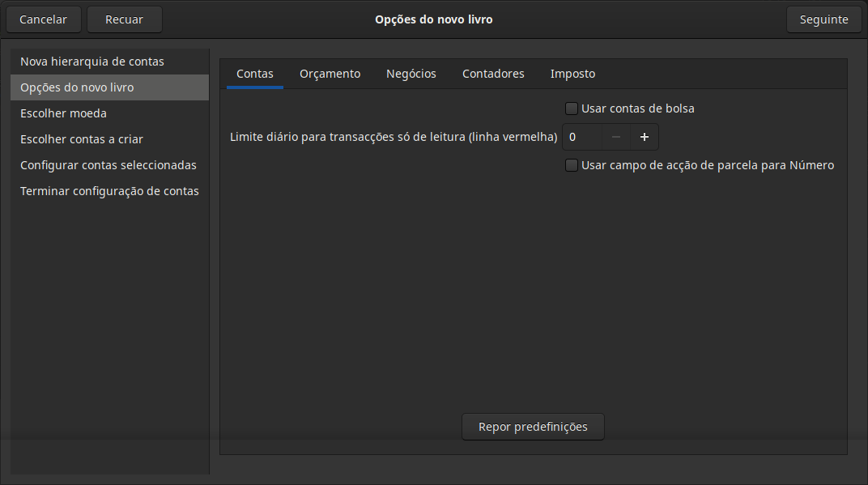Click the Recuar button
The image size is (868, 485).
coord(124,19)
